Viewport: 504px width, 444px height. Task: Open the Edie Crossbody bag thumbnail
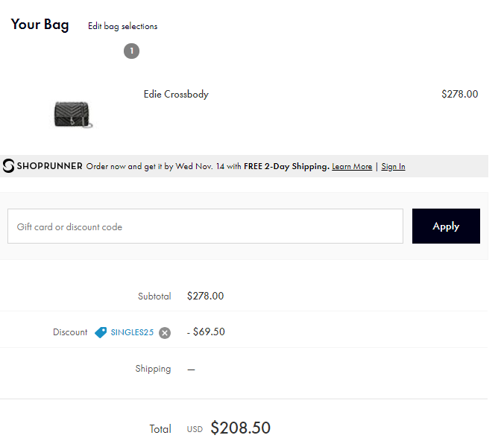73,115
